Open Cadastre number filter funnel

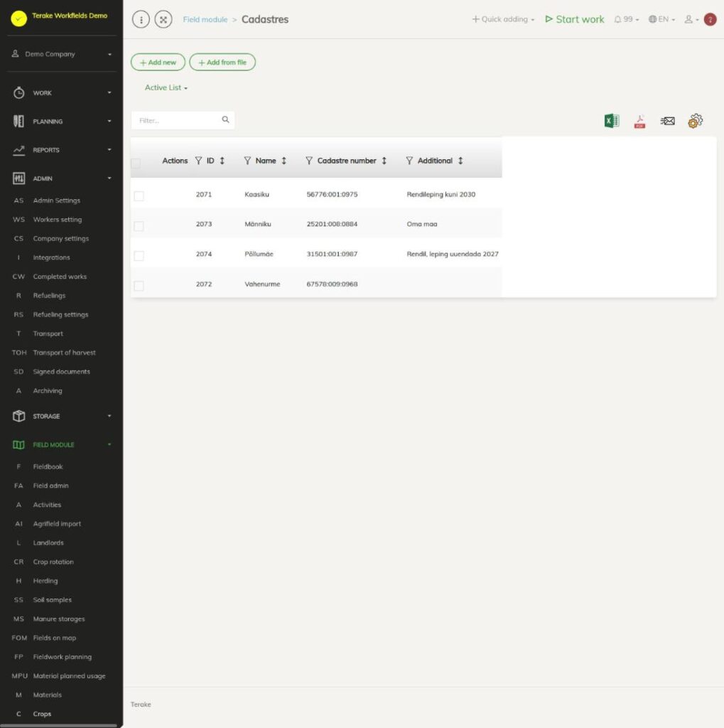pyautogui.click(x=309, y=161)
